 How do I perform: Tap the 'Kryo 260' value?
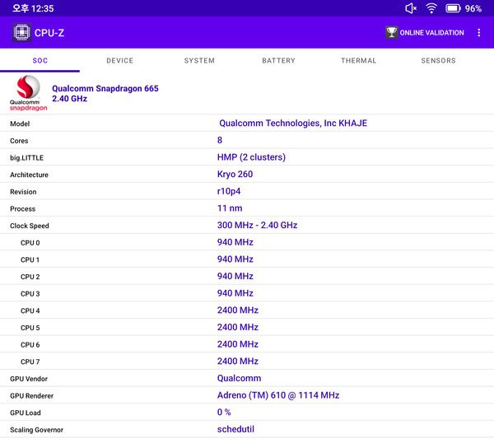tap(235, 175)
